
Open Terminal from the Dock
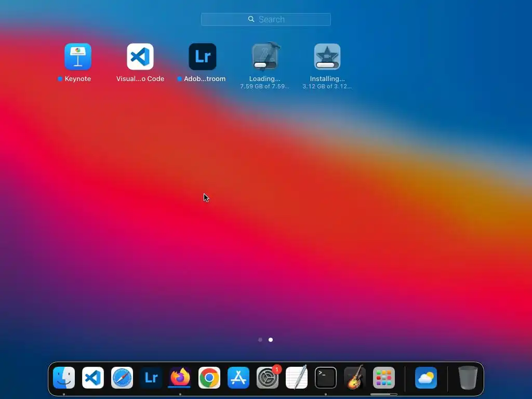(x=326, y=378)
